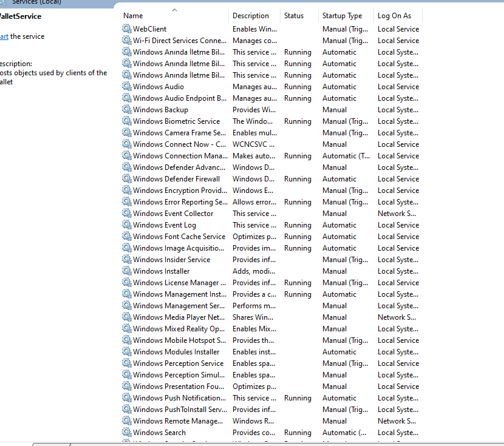Click the Windows Defender Firewall gear icon
Viewport: 504px width, 446px height.
[127, 179]
